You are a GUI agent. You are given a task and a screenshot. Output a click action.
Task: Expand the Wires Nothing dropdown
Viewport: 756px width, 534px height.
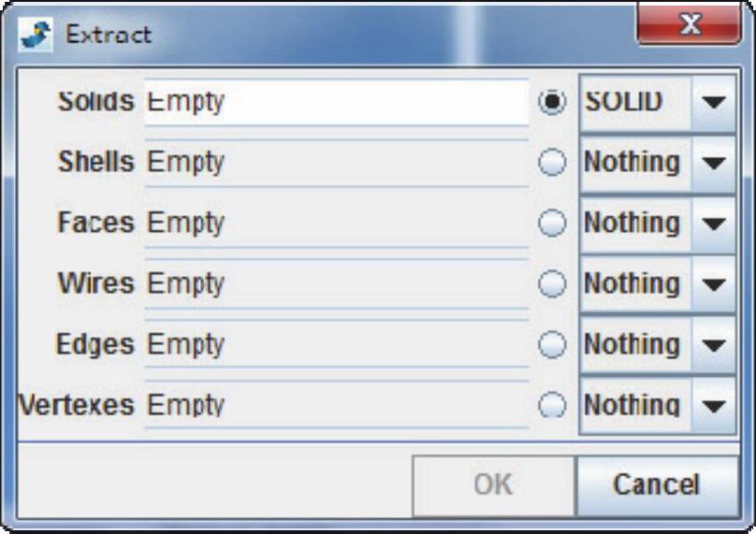[x=714, y=284]
